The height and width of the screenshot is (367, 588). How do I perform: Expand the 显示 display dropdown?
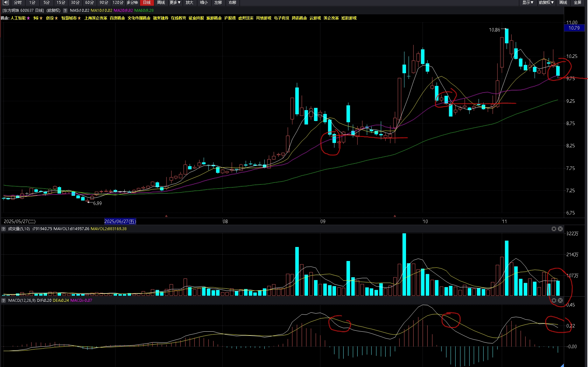528,3
